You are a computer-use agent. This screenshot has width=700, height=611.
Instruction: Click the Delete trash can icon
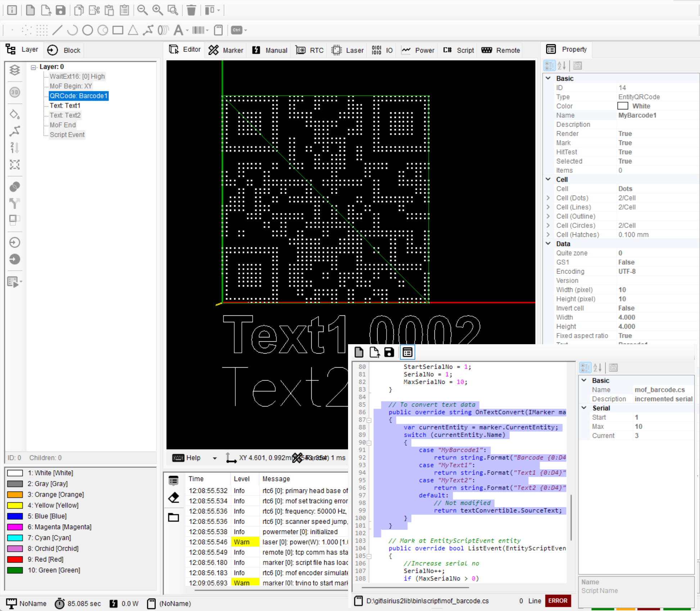pos(191,10)
